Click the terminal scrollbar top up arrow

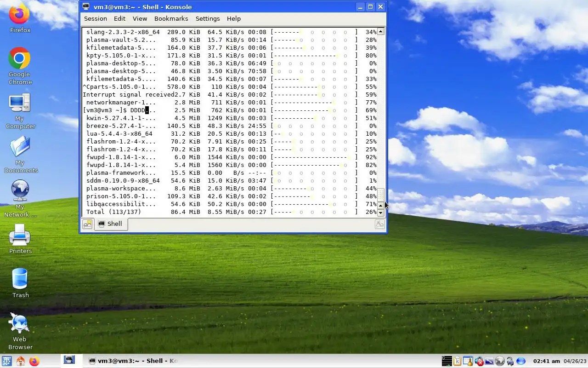pos(380,32)
